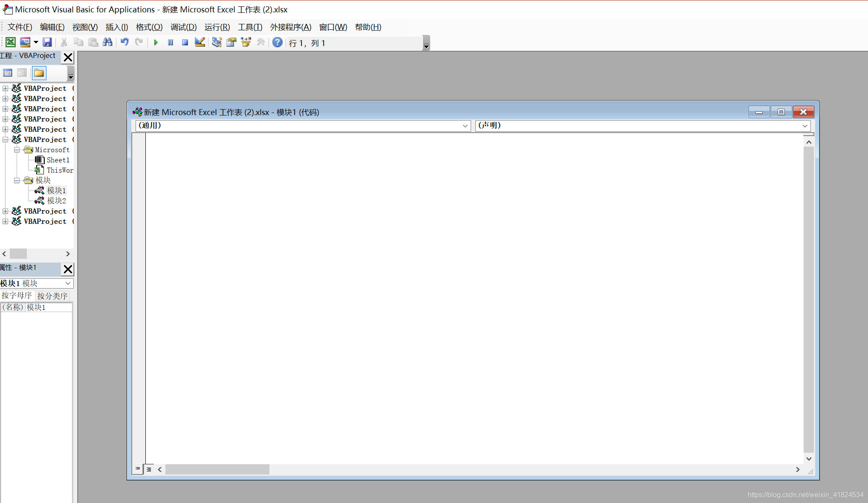Image resolution: width=868 pixels, height=503 pixels.
Task: Toggle Folders view in project panel
Action: [x=39, y=73]
